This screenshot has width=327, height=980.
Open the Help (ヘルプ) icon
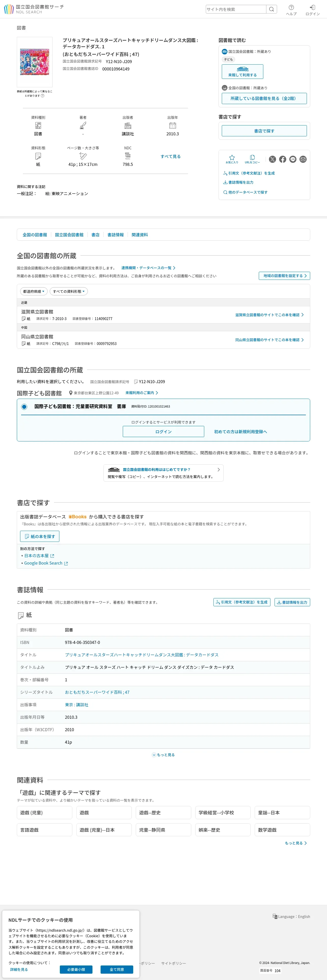pyautogui.click(x=291, y=10)
